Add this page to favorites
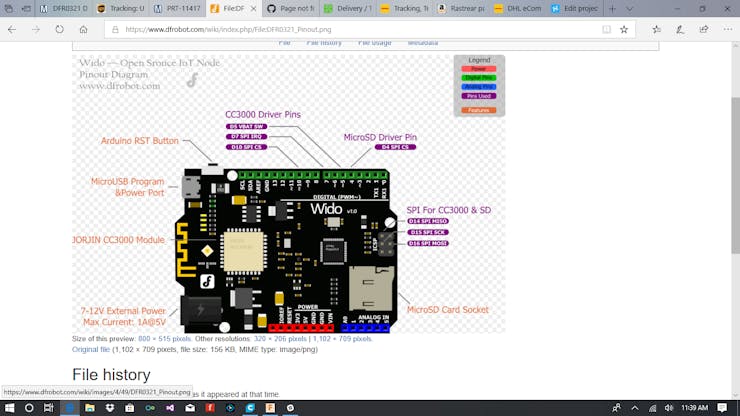Screen dimensions: 740x416 pyautogui.click(x=624, y=29)
